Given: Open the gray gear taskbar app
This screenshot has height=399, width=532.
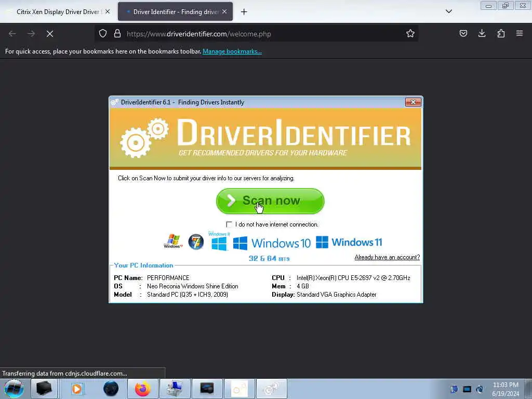Looking at the screenshot, I should (x=271, y=389).
